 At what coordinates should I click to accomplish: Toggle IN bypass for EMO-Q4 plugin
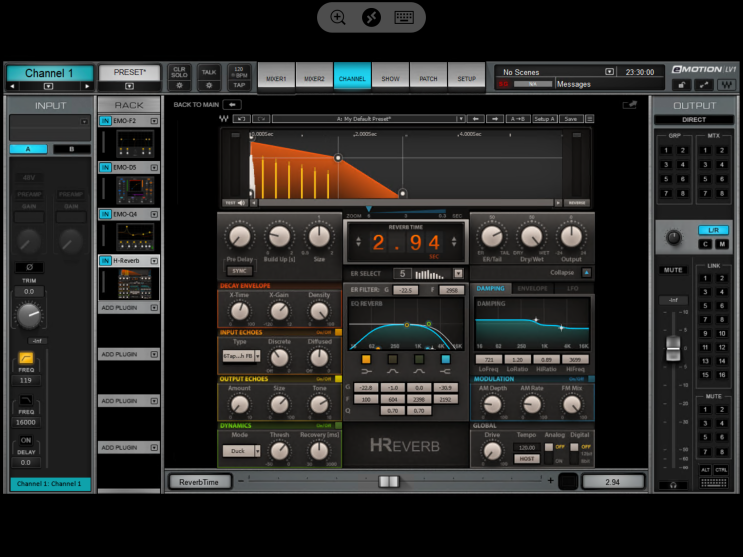105,214
